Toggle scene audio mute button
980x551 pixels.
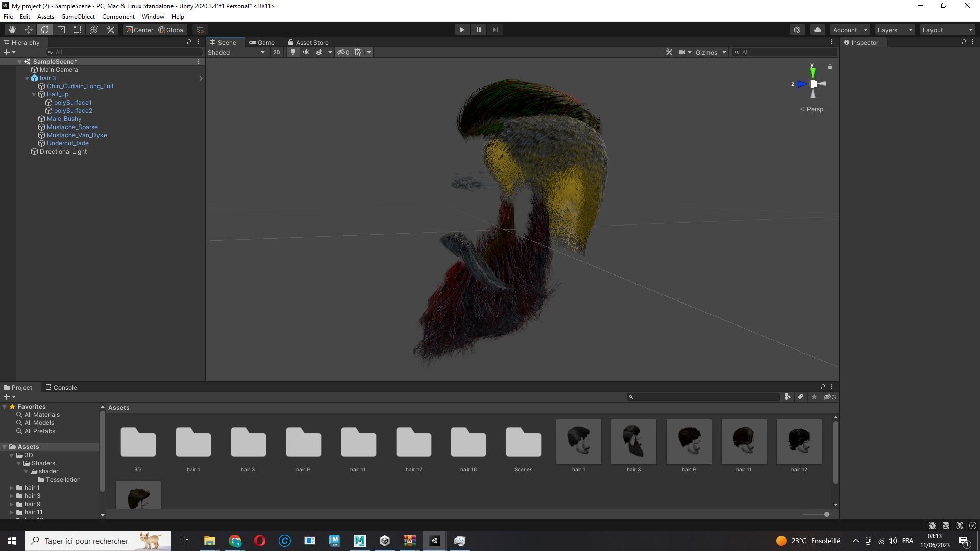[x=306, y=52]
